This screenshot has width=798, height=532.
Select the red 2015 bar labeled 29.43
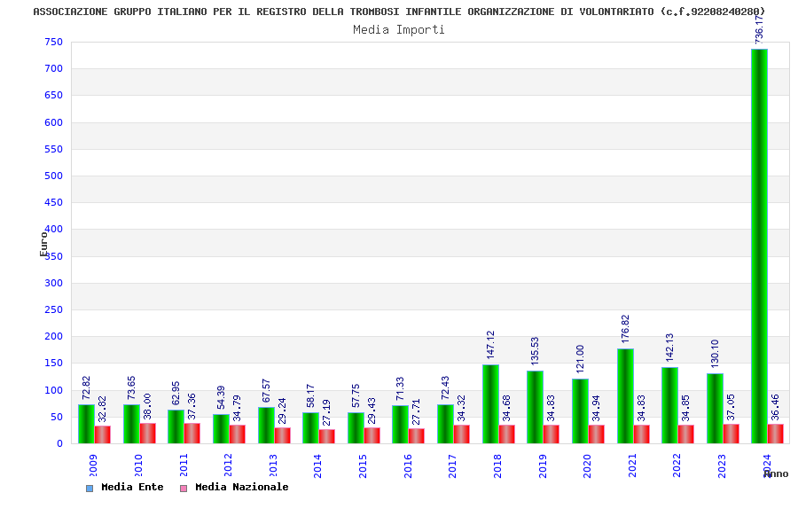click(372, 435)
